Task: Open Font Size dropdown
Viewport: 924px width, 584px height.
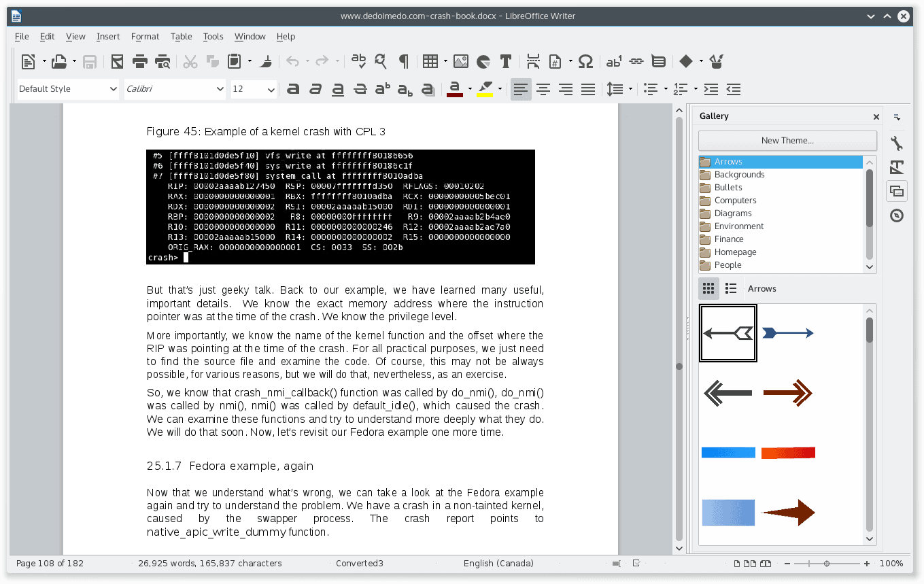Action: coord(271,89)
